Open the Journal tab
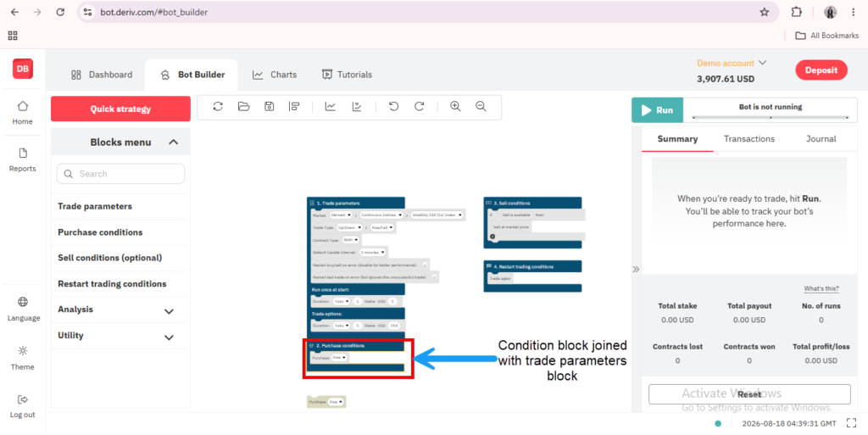 821,139
